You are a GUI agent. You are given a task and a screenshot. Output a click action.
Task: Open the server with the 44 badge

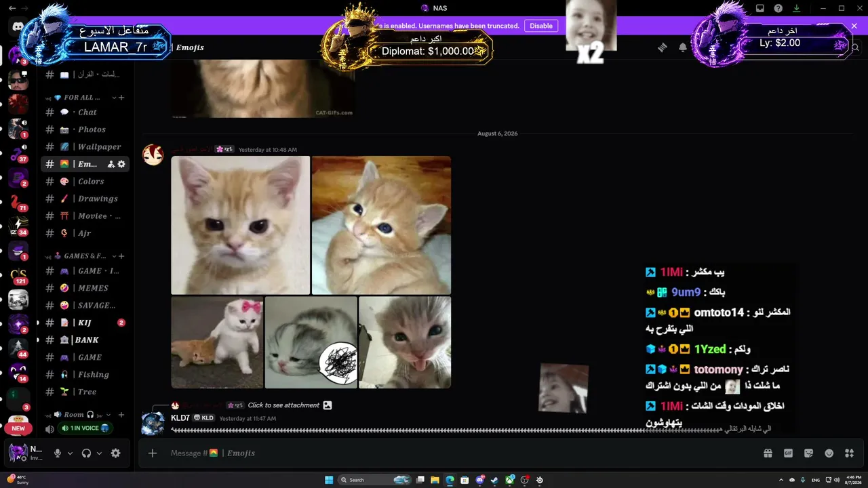(18, 348)
